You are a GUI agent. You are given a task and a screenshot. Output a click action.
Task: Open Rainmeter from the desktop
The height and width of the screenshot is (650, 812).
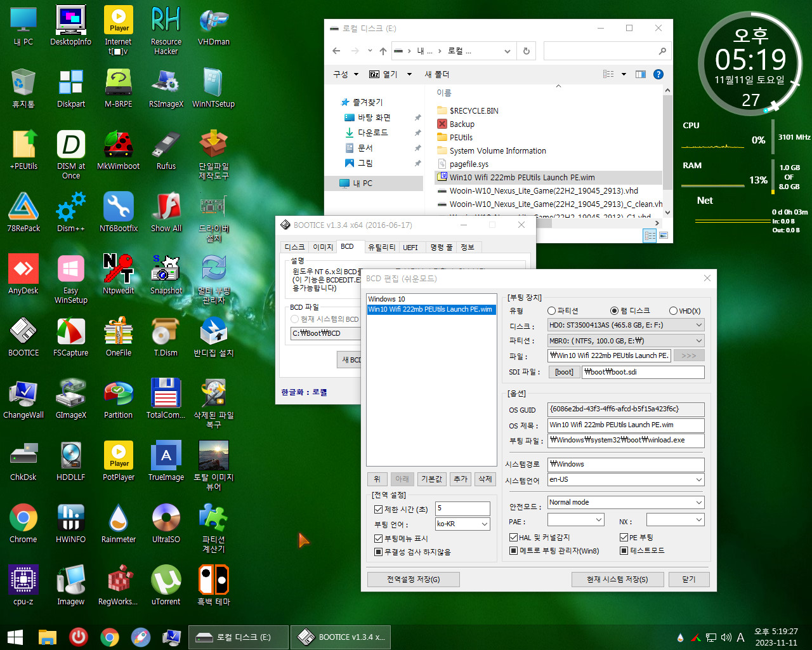(x=119, y=524)
